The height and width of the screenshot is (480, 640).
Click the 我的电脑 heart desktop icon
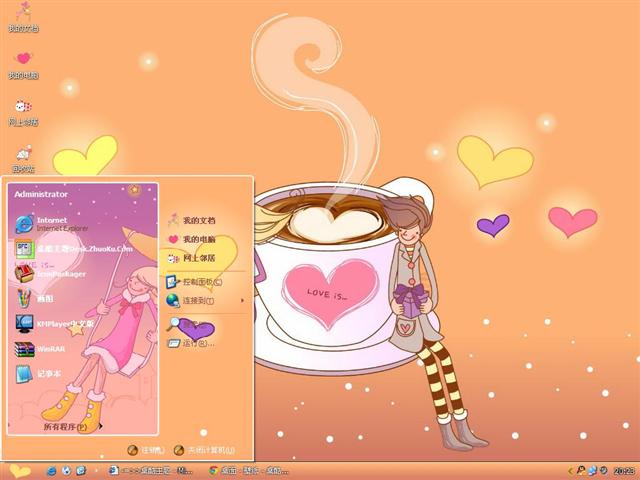tap(22, 62)
